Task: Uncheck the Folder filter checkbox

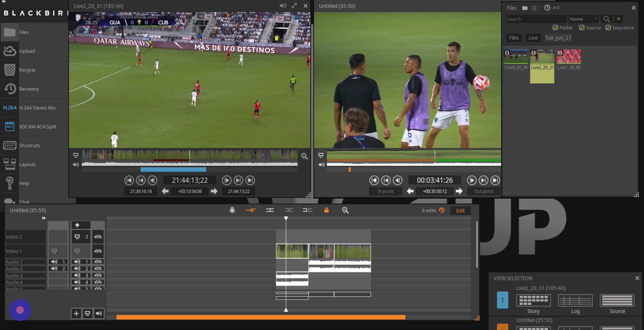Action: coord(555,28)
